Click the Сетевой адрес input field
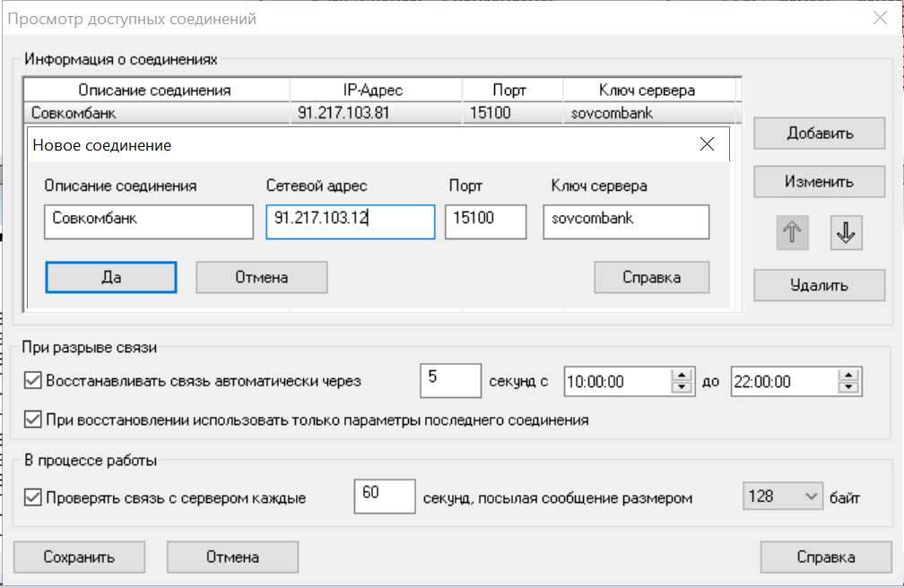The height and width of the screenshot is (588, 904). click(350, 221)
